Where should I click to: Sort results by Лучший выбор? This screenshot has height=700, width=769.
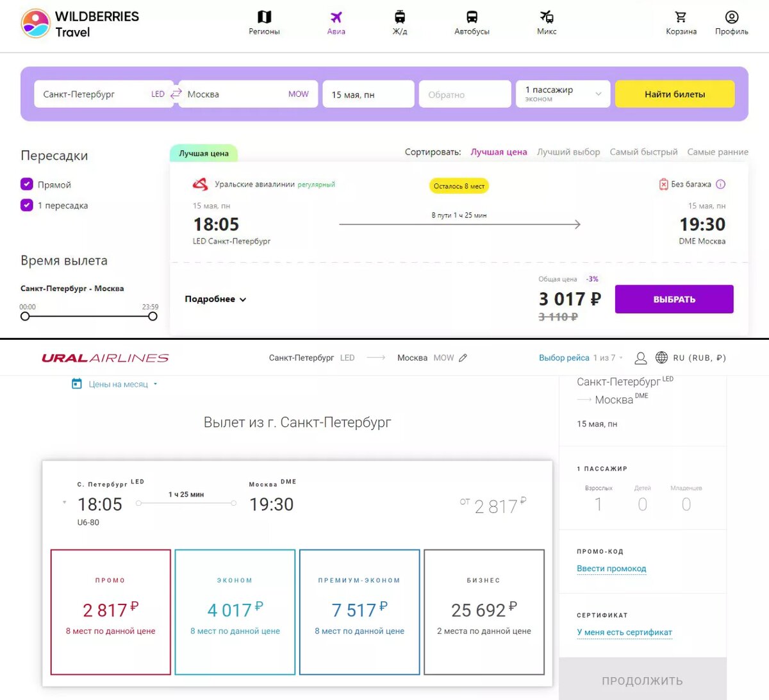(568, 152)
